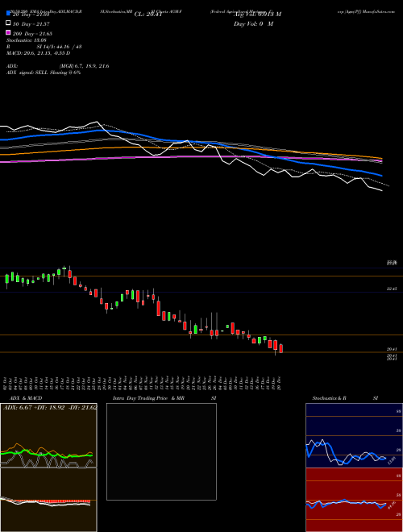This screenshot has width=403, height=532.
Task: Click the last red candlestick on price chart
Action: tap(280, 348)
